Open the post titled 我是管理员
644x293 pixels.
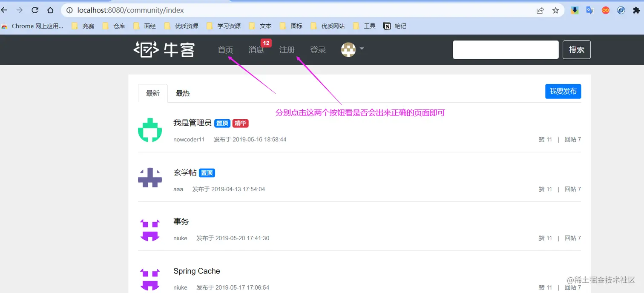(193, 123)
